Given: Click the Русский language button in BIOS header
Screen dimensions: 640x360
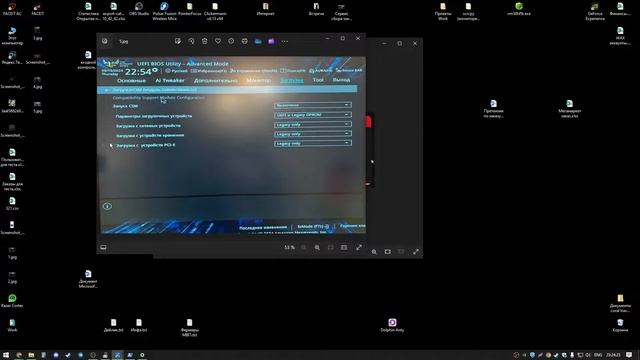Looking at the screenshot, I should [176, 71].
